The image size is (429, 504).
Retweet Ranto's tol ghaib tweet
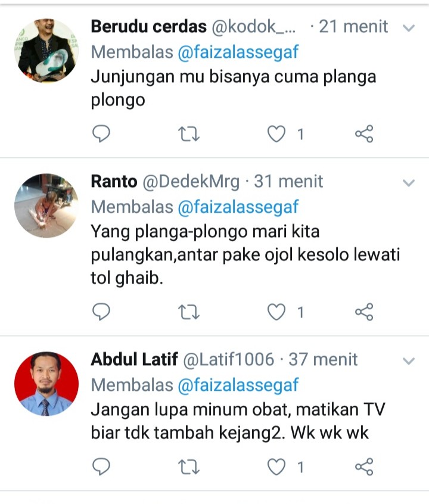coord(189,312)
